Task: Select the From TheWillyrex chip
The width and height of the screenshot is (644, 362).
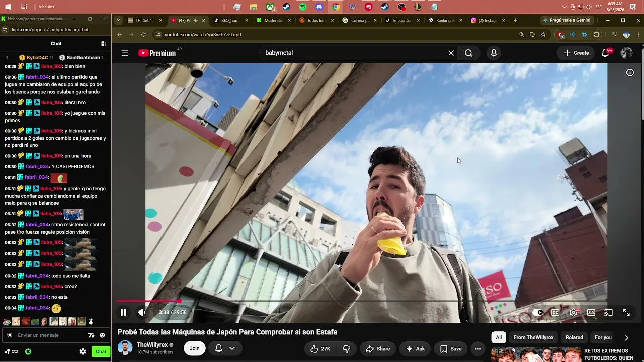Action: click(x=534, y=337)
